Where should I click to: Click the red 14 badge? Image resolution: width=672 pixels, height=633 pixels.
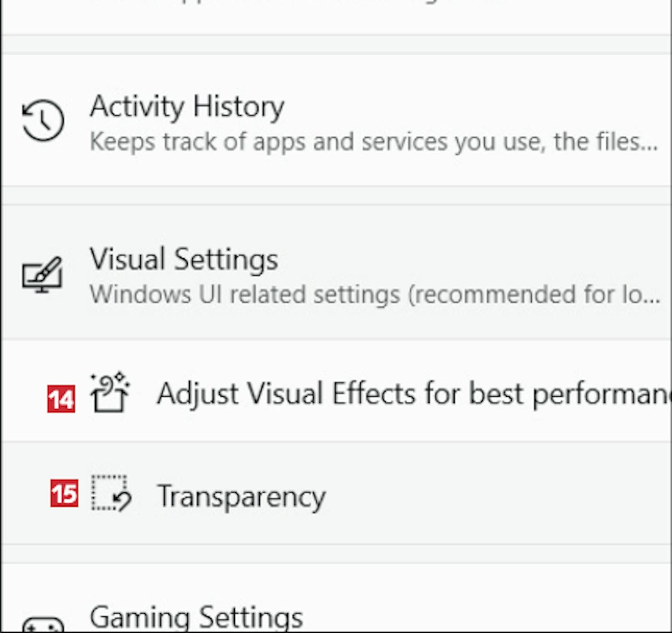coord(61,399)
